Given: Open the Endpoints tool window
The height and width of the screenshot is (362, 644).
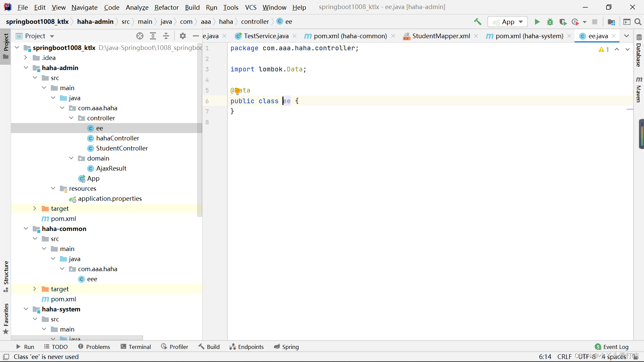Looking at the screenshot, I should coord(247,347).
